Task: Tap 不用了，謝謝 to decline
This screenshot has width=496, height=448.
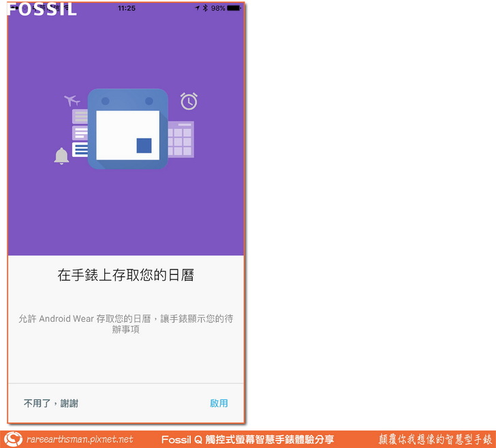Action: coord(51,403)
